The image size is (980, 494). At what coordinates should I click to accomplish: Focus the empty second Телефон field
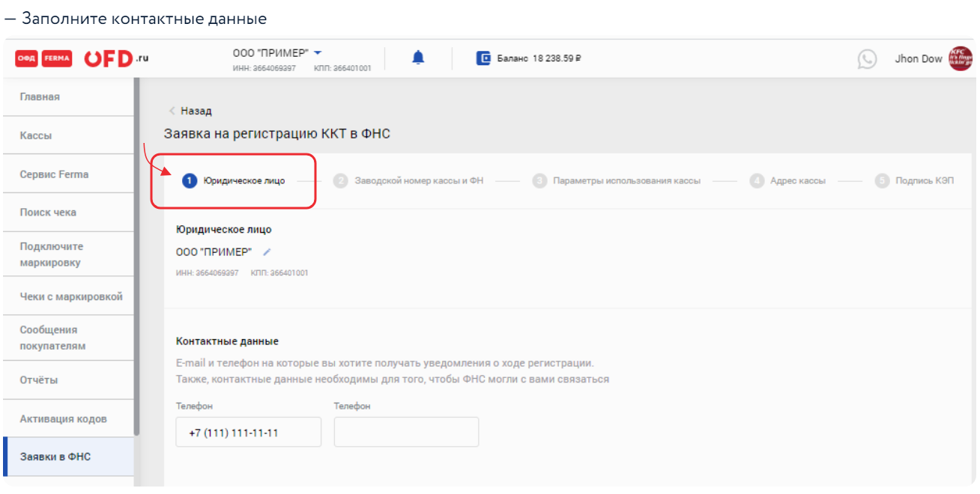406,432
